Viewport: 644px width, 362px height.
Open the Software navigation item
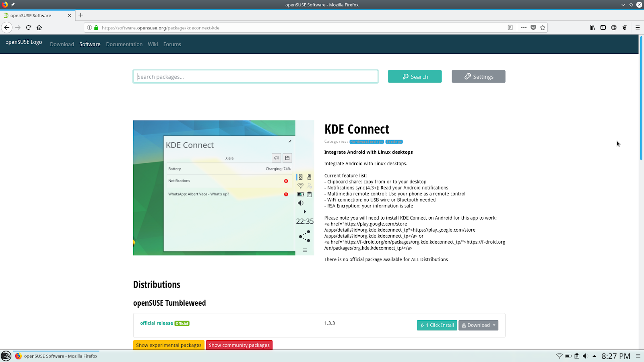(x=90, y=44)
